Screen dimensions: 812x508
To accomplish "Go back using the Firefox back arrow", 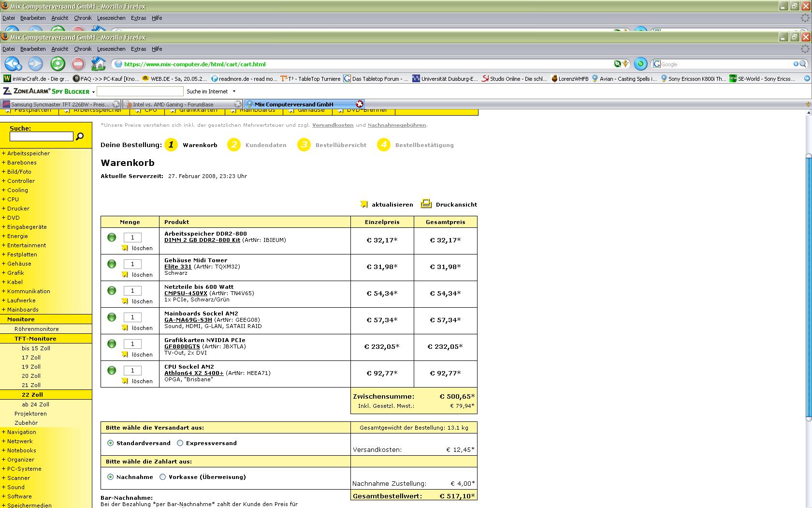I will 13,64.
